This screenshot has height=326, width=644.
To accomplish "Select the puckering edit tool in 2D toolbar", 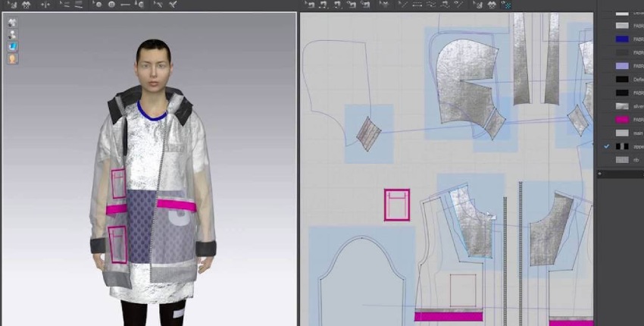I will [x=458, y=5].
